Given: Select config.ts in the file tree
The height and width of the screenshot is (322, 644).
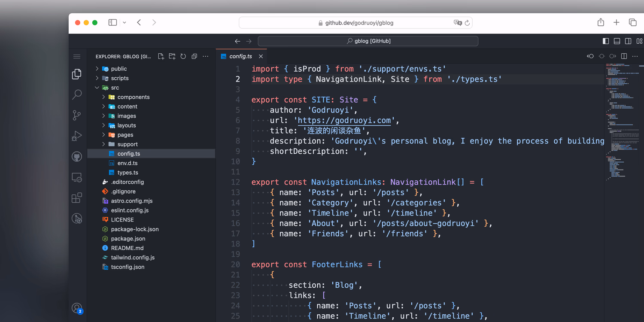Looking at the screenshot, I should [151, 154].
